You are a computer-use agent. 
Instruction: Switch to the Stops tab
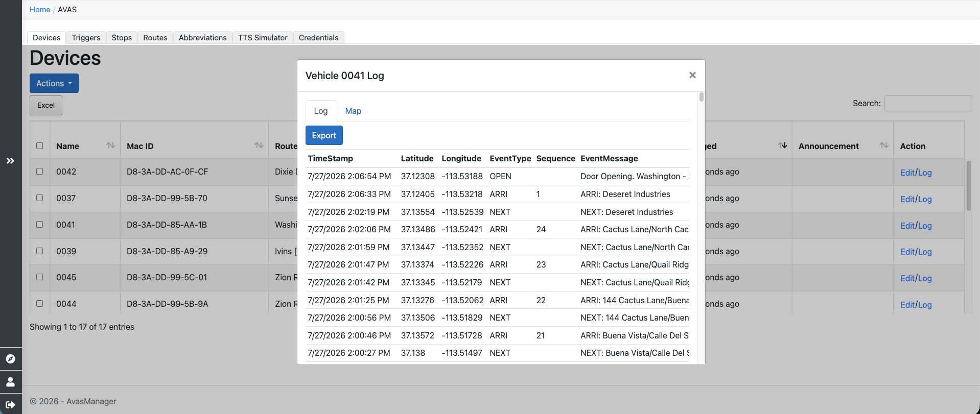click(x=122, y=38)
